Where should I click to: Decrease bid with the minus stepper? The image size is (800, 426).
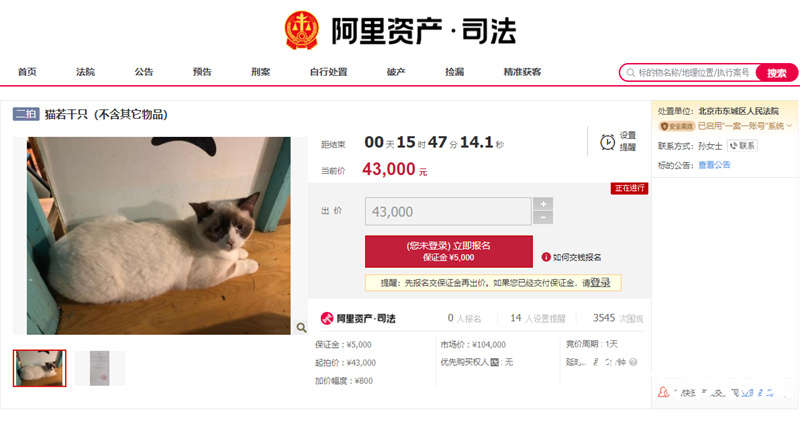pyautogui.click(x=543, y=218)
